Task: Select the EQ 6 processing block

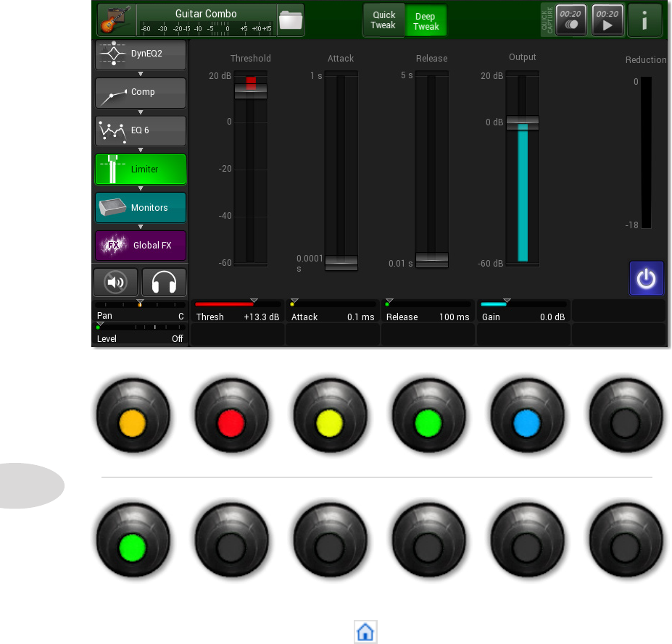Action: click(x=141, y=131)
